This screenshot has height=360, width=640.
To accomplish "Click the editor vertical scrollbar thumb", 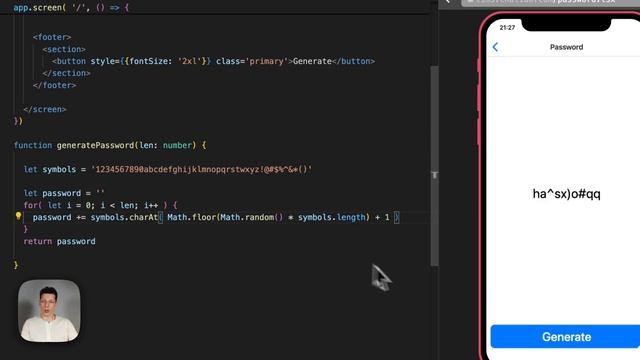I will [434, 165].
